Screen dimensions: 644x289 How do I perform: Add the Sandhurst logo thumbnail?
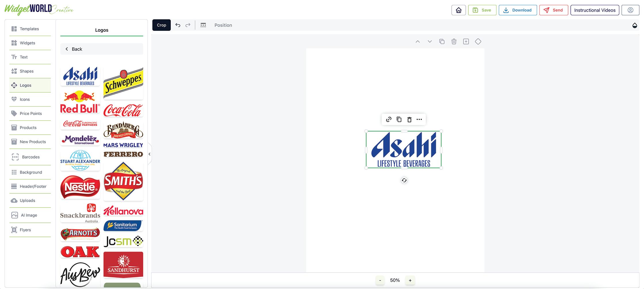123,265
